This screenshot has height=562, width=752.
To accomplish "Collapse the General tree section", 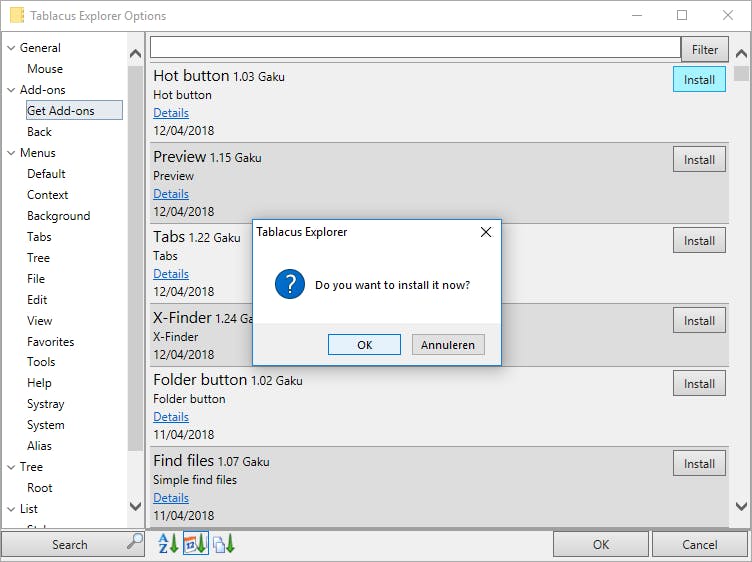I will (x=11, y=48).
